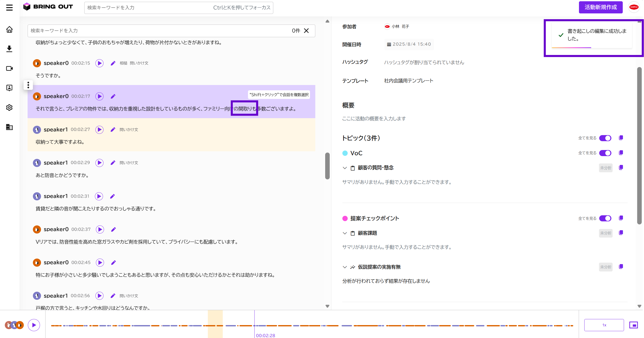The height and width of the screenshot is (338, 644).
Task: Click the orange highlighted segment on timeline
Action: (215, 324)
